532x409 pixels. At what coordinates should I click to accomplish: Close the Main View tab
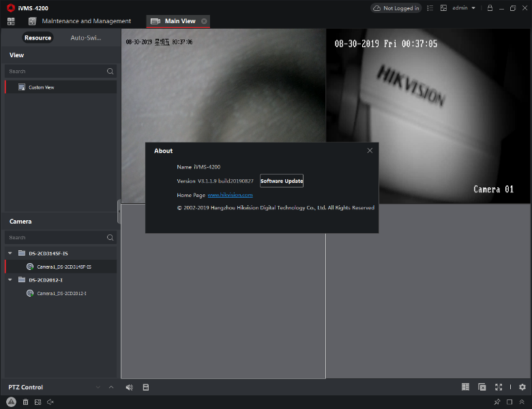[204, 21]
